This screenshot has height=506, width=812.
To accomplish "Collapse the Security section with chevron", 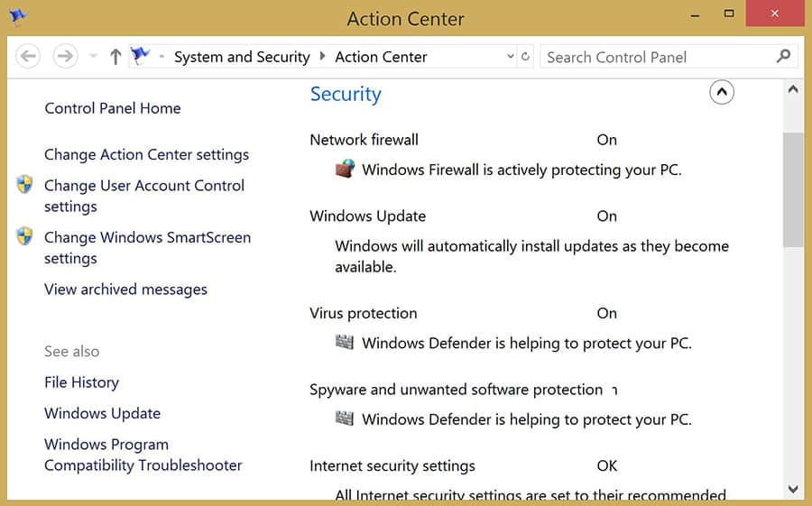I will tap(722, 93).
